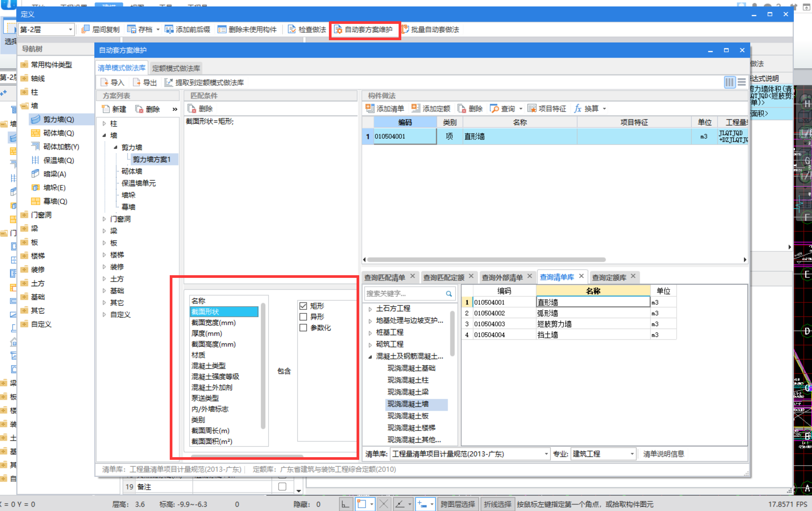Open the 查询外部清单 tab
The image size is (812, 511).
(502, 277)
